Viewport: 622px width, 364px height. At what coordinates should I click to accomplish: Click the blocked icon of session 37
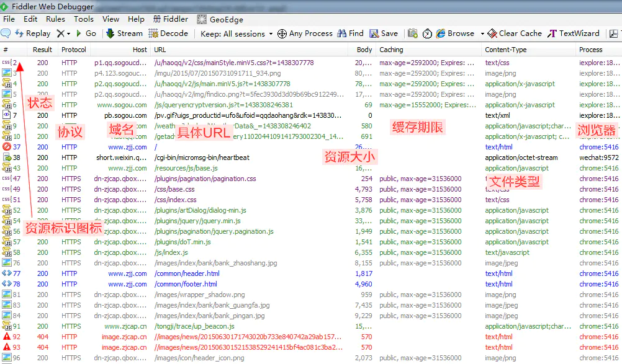pos(7,146)
